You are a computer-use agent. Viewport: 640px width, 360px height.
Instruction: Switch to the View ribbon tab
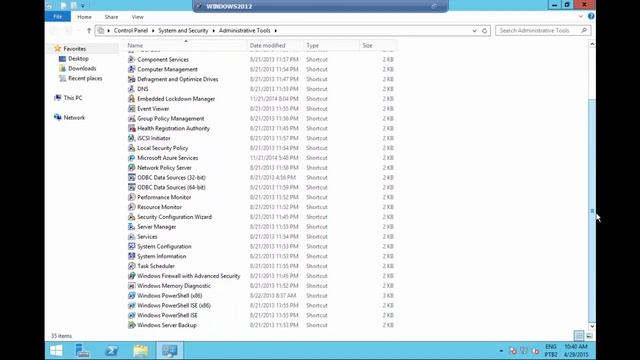tap(138, 17)
